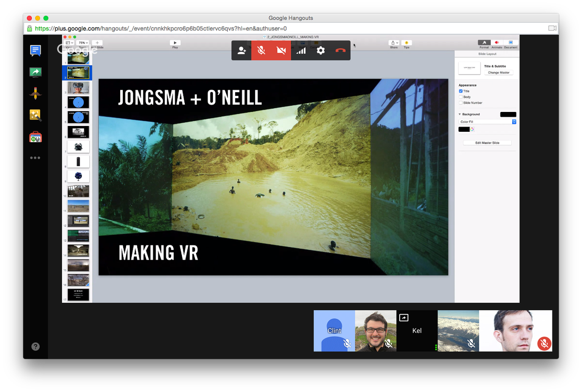Image resolution: width=582 pixels, height=392 pixels.
Task: Select the VR headset slide thumbnail
Action: click(x=78, y=87)
